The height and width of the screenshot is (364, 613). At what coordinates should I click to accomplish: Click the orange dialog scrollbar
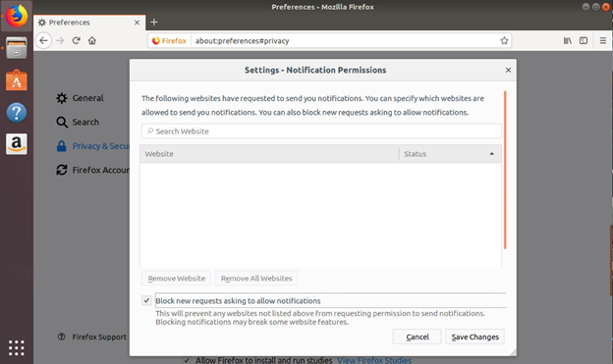pyautogui.click(x=505, y=170)
